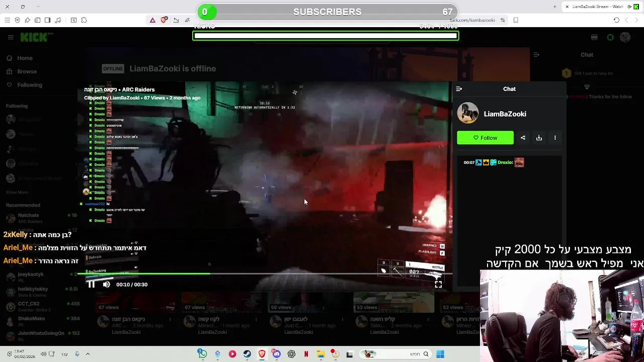Open a new browser tab

click(x=554, y=7)
